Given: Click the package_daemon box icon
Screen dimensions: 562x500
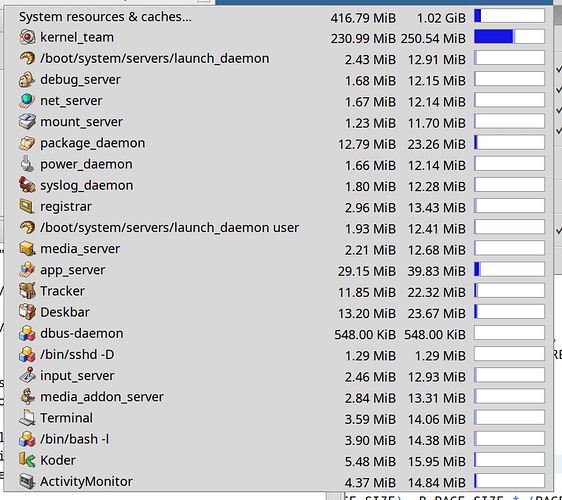Looking at the screenshot, I should (27, 143).
